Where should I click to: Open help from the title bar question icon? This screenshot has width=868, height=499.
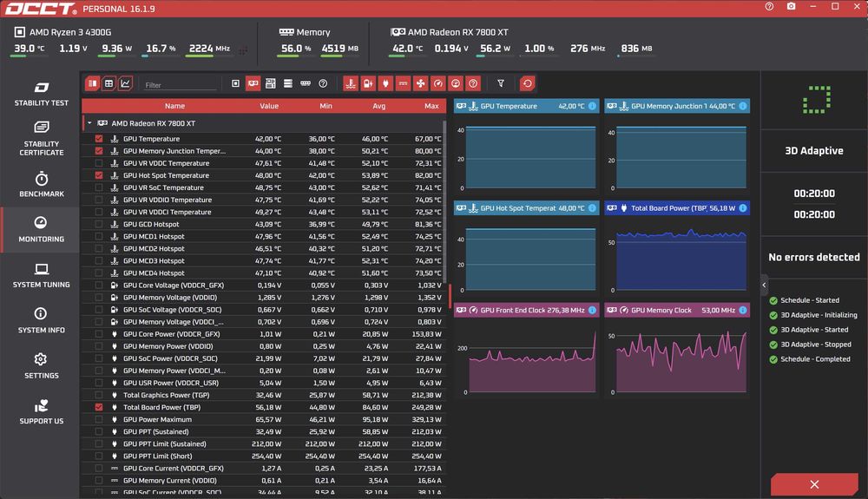(x=769, y=7)
